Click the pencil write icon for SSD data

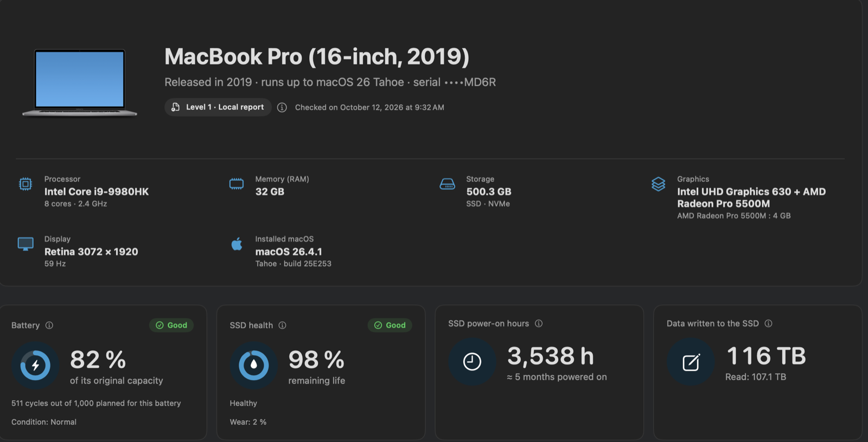[691, 362]
